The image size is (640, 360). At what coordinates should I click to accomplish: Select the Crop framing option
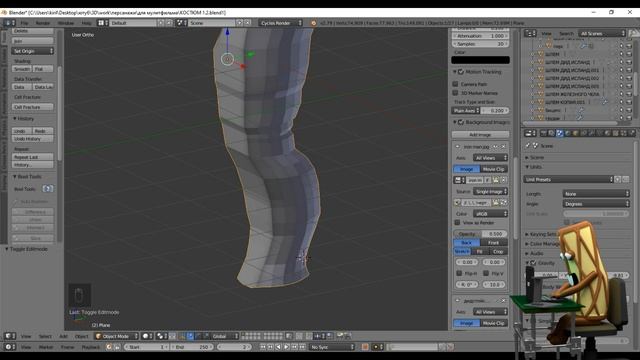pyautogui.click(x=498, y=251)
